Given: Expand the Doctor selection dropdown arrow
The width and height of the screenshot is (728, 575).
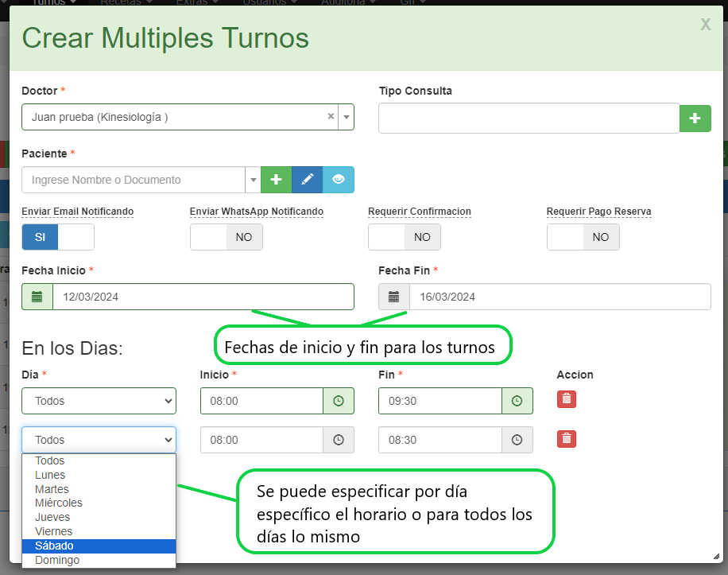Looking at the screenshot, I should point(346,117).
